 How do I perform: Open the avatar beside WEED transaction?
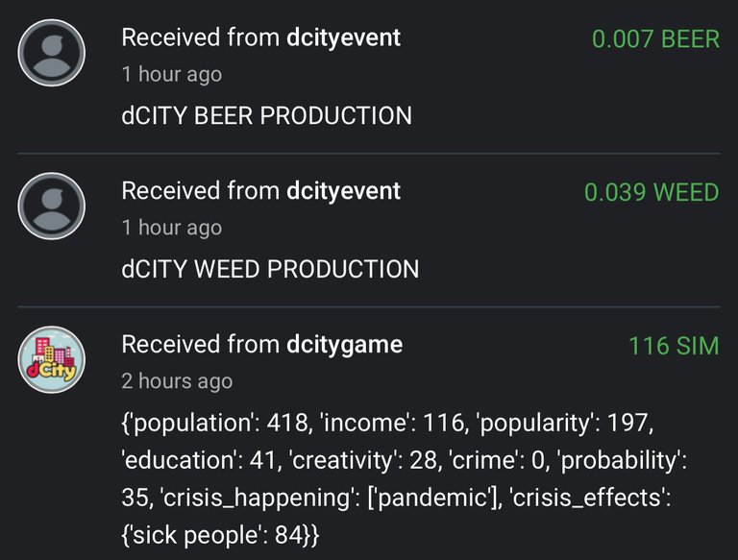(51, 207)
